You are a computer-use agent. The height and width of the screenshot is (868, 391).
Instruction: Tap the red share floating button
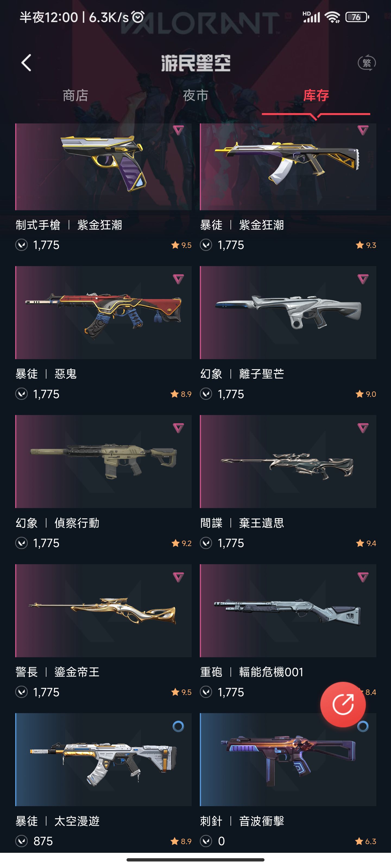pos(343,704)
